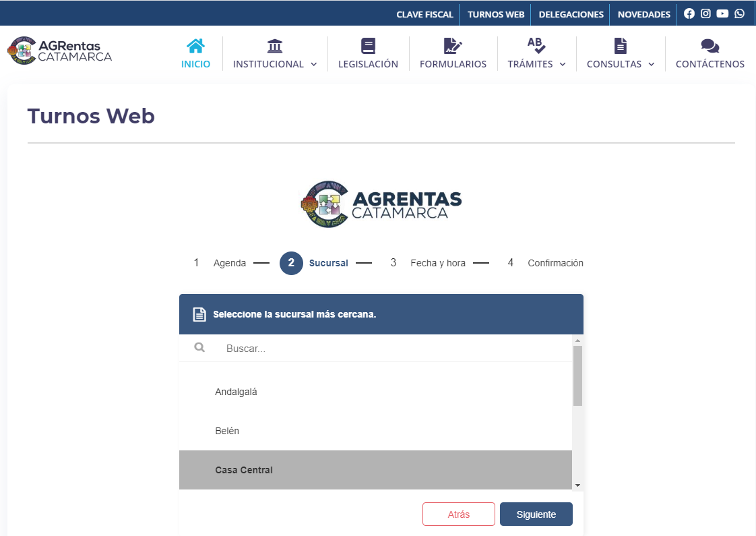Open the TRÁMITES menu label
Viewport: 756px width, 536px height.
[x=530, y=64]
